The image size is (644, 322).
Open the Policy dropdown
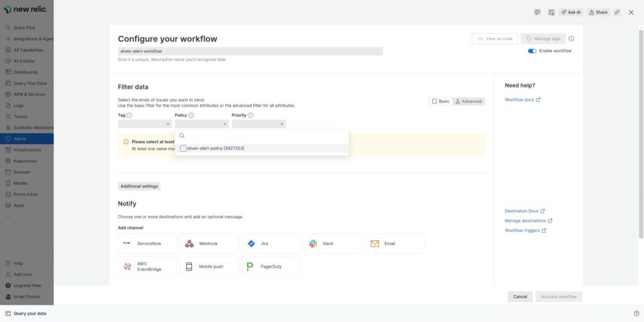201,124
